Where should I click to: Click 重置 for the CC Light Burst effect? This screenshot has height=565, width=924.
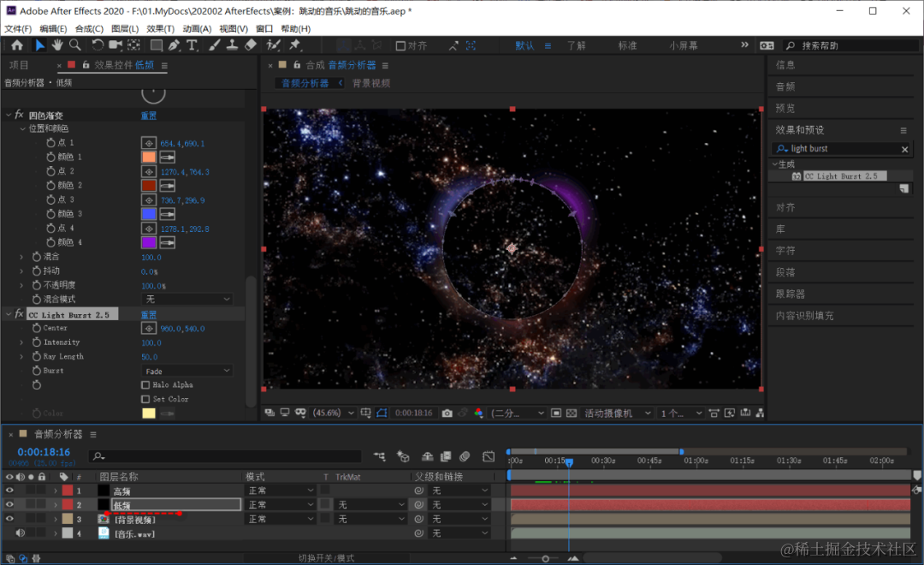[149, 314]
